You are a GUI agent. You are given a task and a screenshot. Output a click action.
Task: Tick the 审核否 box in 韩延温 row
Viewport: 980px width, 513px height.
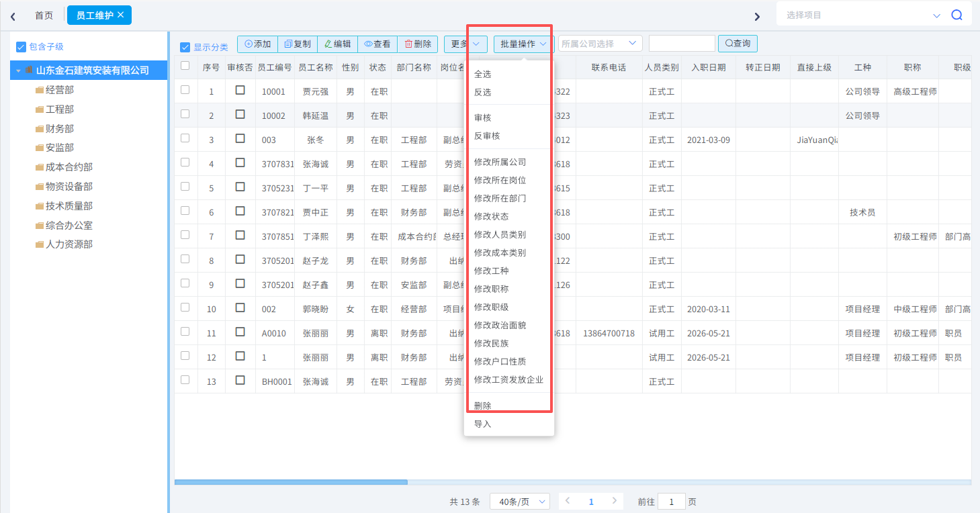click(x=240, y=114)
